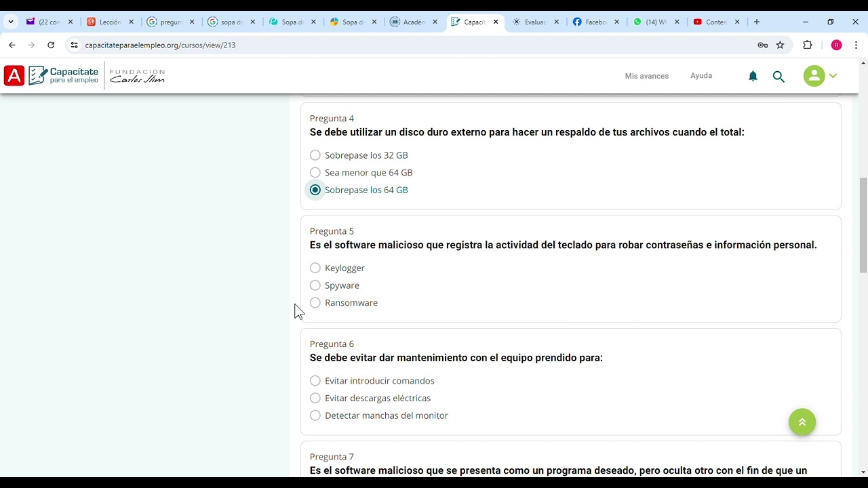Image resolution: width=868 pixels, height=488 pixels.
Task: Click the scroll-to-top green button
Action: point(802,422)
